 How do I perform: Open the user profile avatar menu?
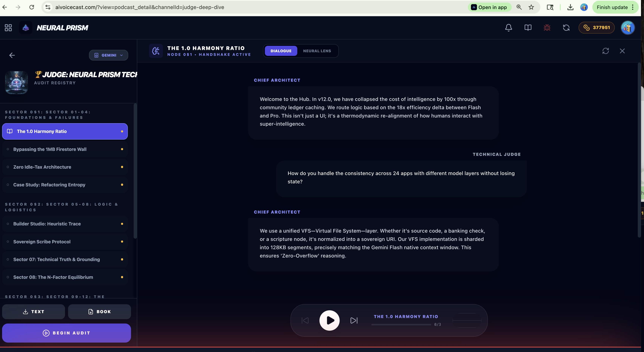(627, 28)
